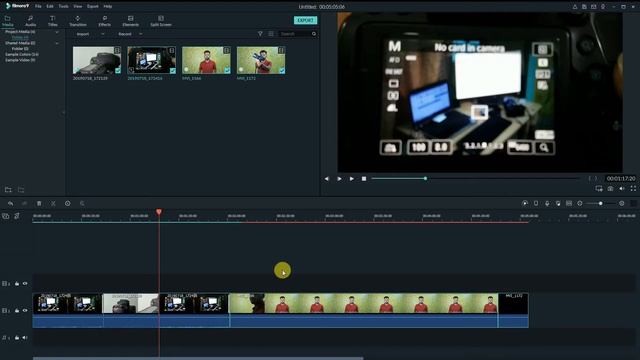
Task: Click the trash delete icon above timeline
Action: tap(39, 203)
